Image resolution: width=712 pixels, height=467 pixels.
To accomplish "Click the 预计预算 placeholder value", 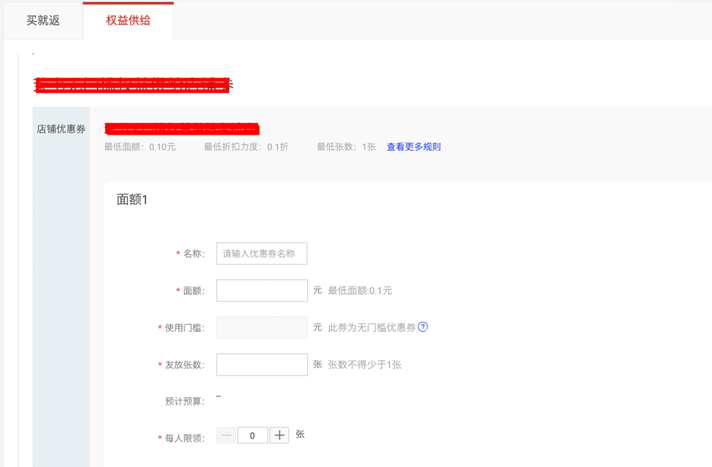I will point(219,398).
